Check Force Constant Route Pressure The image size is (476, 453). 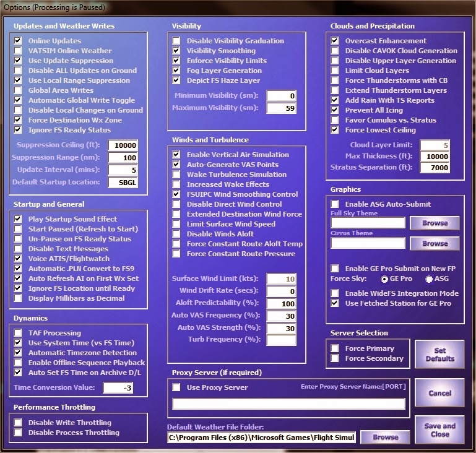click(x=176, y=254)
